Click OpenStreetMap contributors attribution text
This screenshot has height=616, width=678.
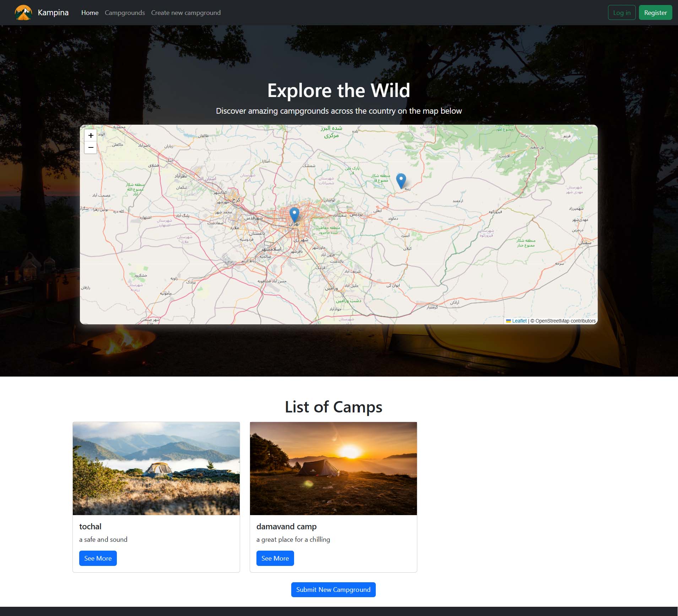[565, 321]
